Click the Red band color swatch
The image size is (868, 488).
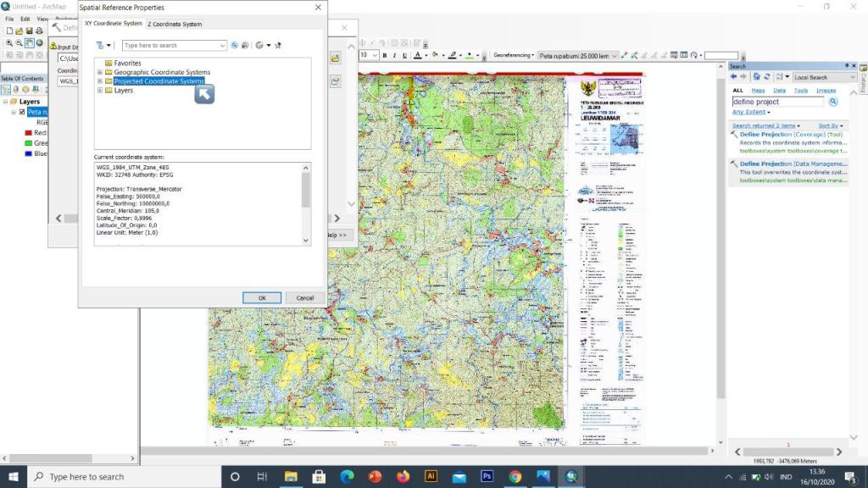point(28,133)
